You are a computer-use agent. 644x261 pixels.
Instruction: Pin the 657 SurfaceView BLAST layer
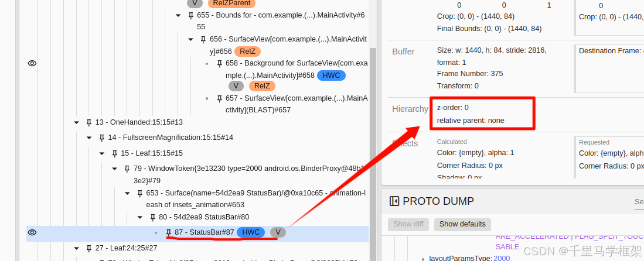click(x=219, y=98)
